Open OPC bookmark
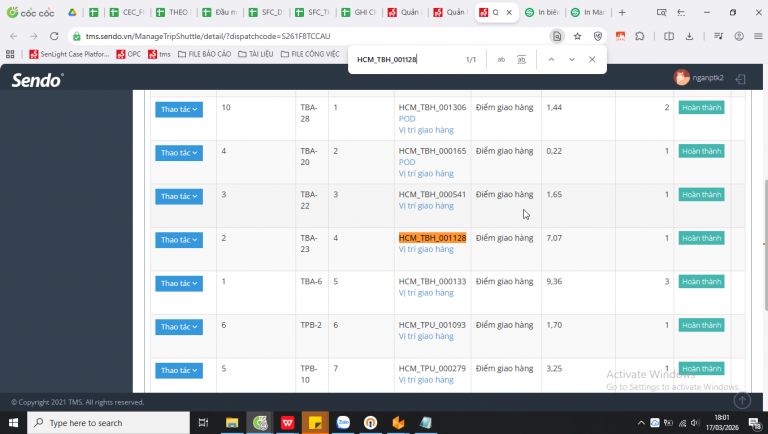This screenshot has height=434, width=768. [x=128, y=54]
